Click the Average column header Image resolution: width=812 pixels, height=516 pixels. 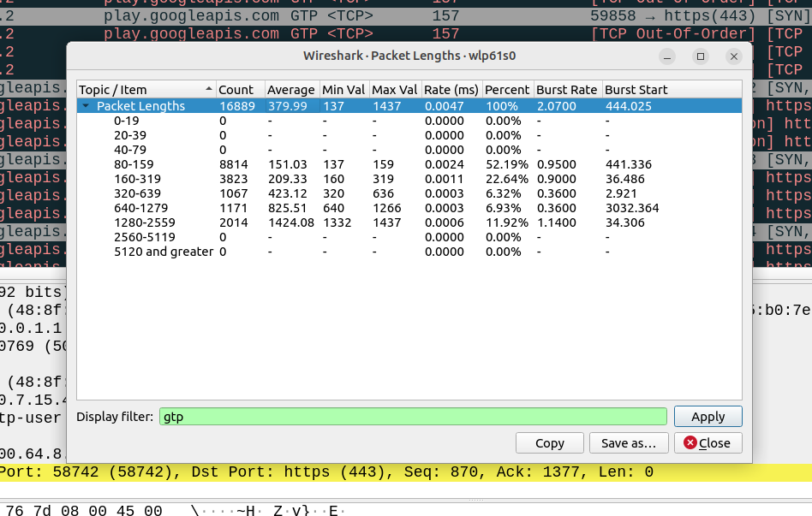[x=292, y=90]
